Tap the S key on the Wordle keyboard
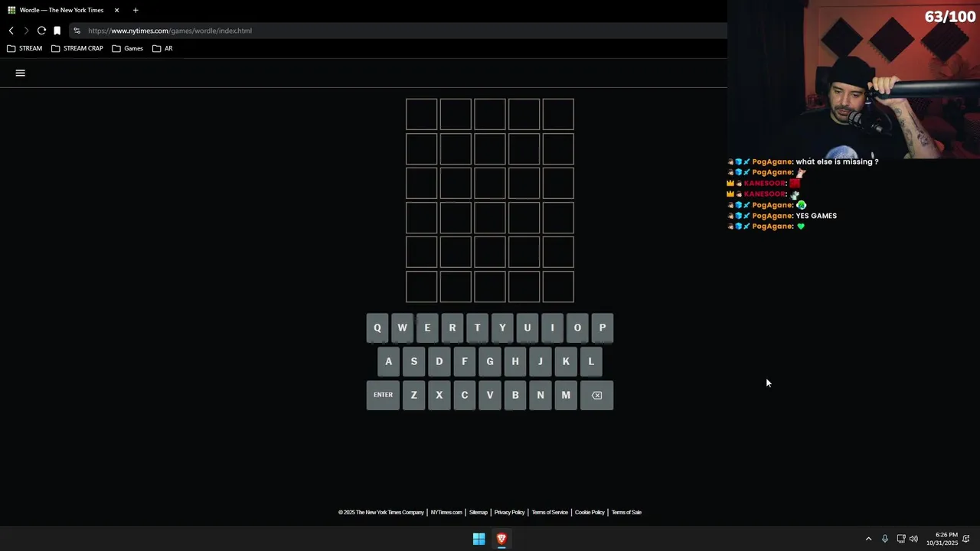This screenshot has width=980, height=551. click(414, 361)
